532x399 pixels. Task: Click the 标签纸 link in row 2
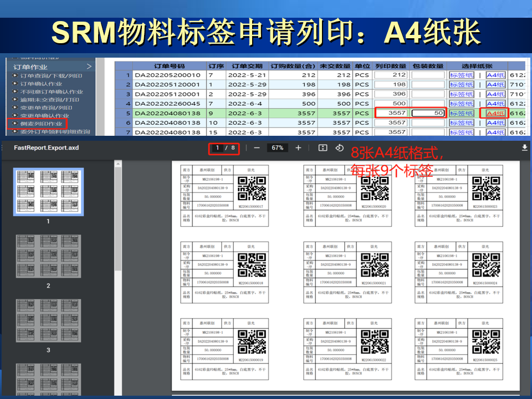[x=462, y=84]
